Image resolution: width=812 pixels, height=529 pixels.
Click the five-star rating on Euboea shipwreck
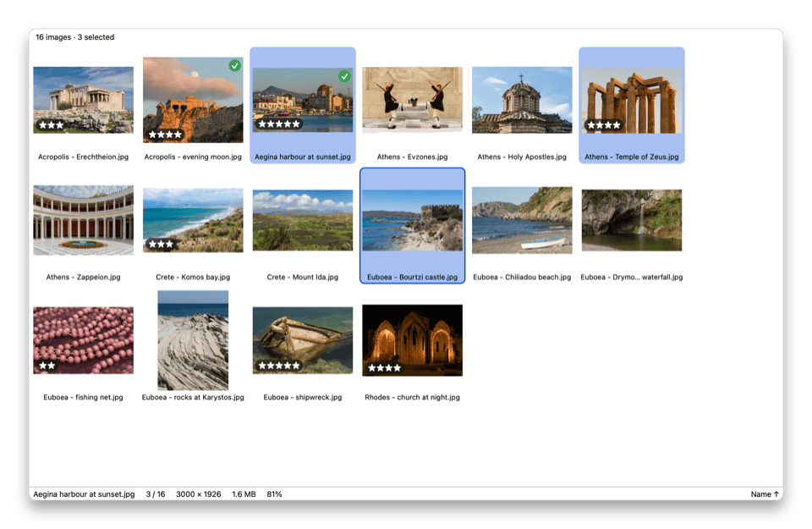tap(279, 366)
